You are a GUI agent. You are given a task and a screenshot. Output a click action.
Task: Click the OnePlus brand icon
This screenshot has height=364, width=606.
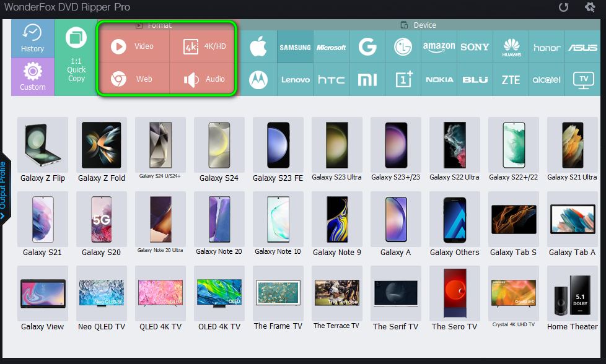403,79
